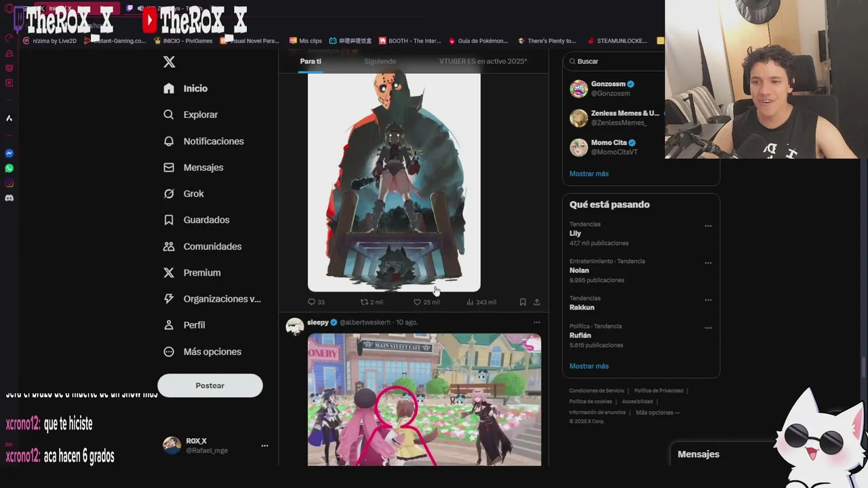Viewport: 868px width, 488px height.
Task: Bookmark the Jason artwork post
Action: pyautogui.click(x=523, y=302)
